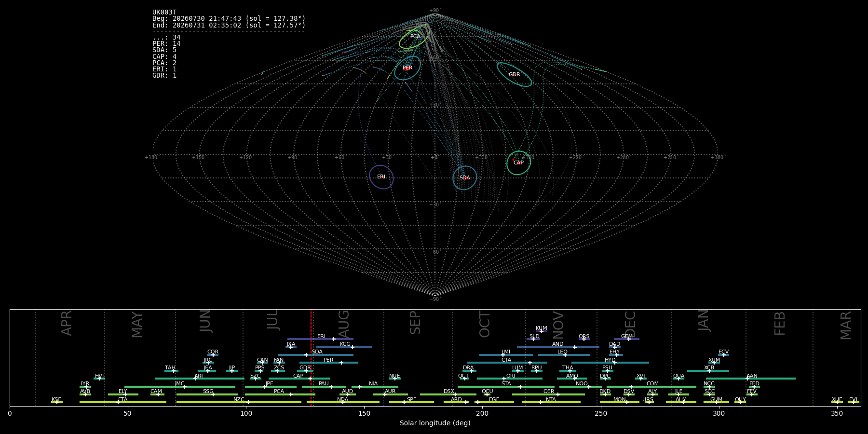Click the UK003T station title text
This screenshot has height=434, width=868.
coord(164,13)
